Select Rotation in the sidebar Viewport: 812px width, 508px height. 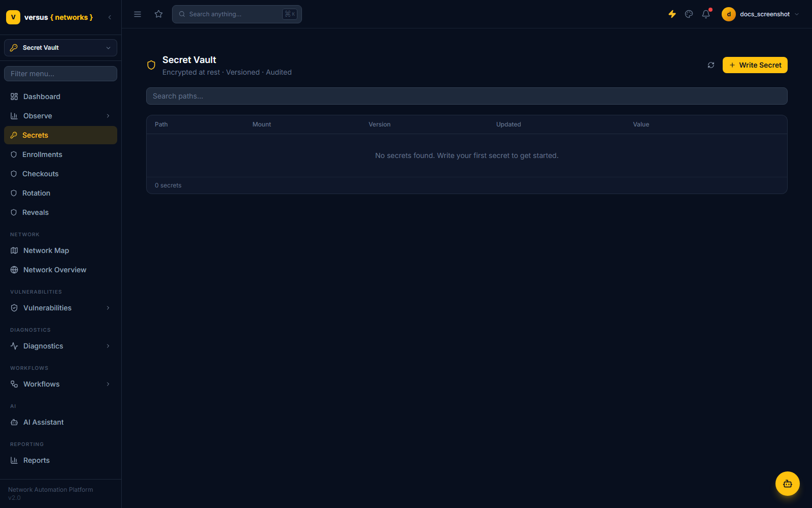pyautogui.click(x=60, y=193)
